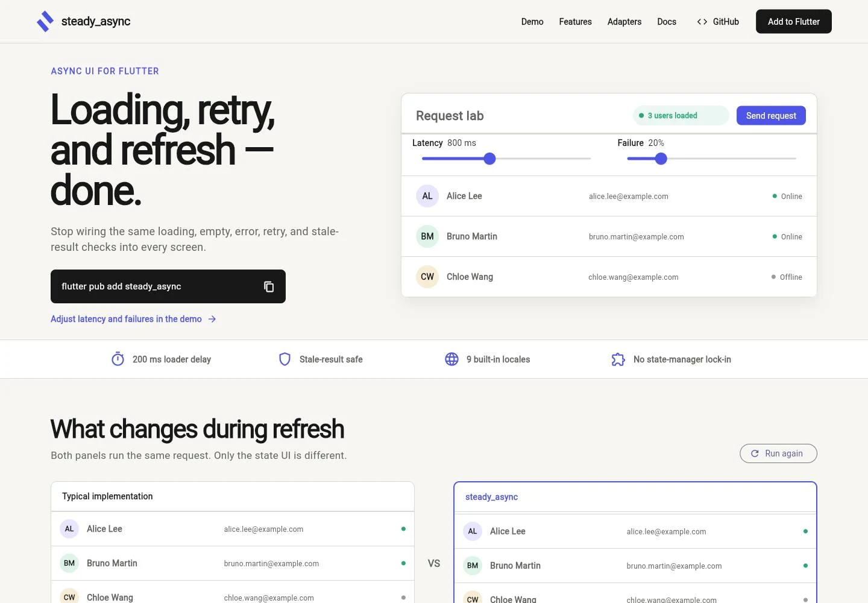868x603 pixels.
Task: Click the shield stale-result icon
Action: pyautogui.click(x=285, y=359)
